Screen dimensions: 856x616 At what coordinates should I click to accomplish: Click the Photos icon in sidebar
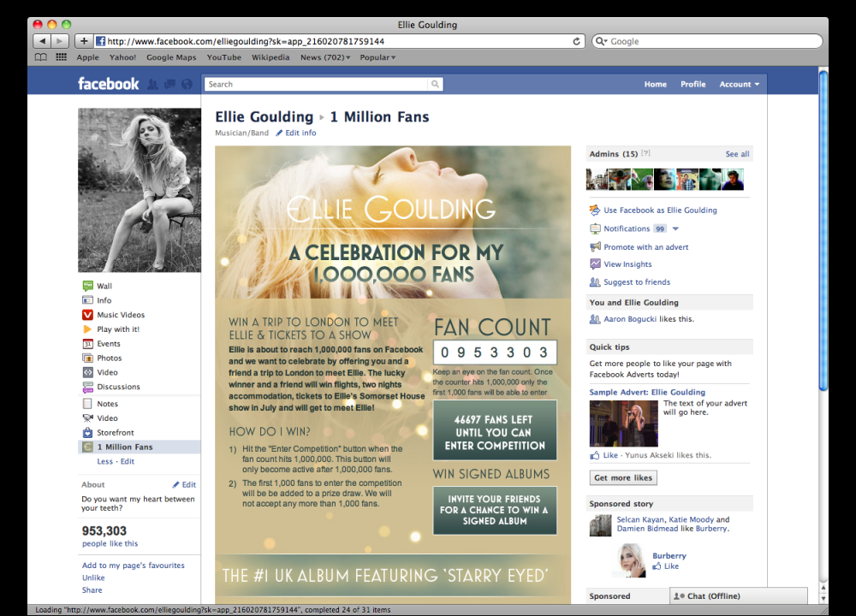point(87,358)
